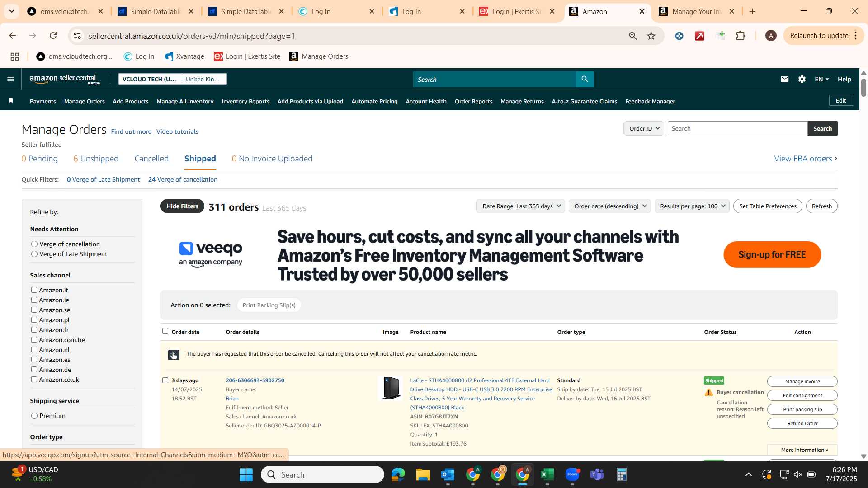This screenshot has height=488, width=868.
Task: Open the Seller Central hamburger menu
Action: [11, 79]
